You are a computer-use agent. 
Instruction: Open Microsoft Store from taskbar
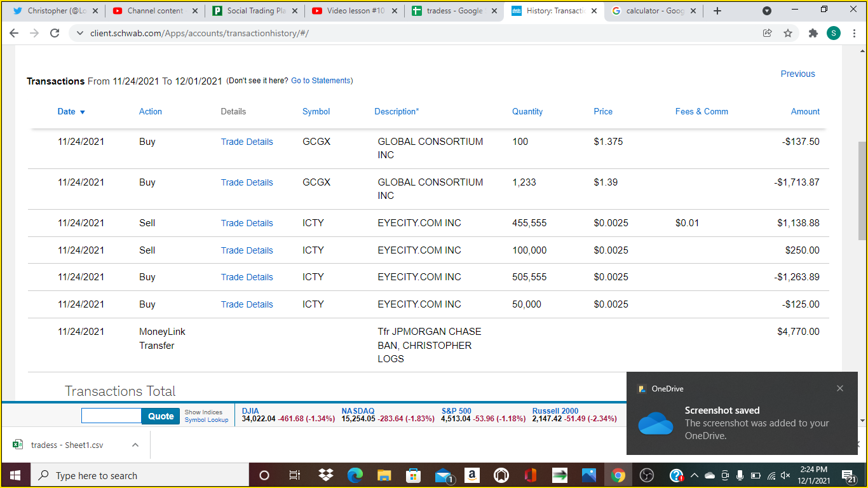coord(414,475)
